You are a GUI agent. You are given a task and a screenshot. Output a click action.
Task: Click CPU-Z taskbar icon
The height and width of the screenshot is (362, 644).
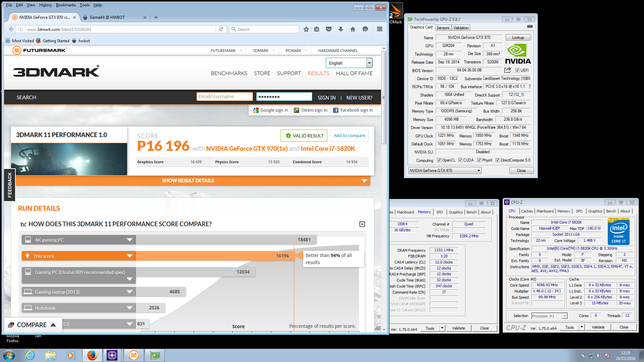tap(112, 355)
